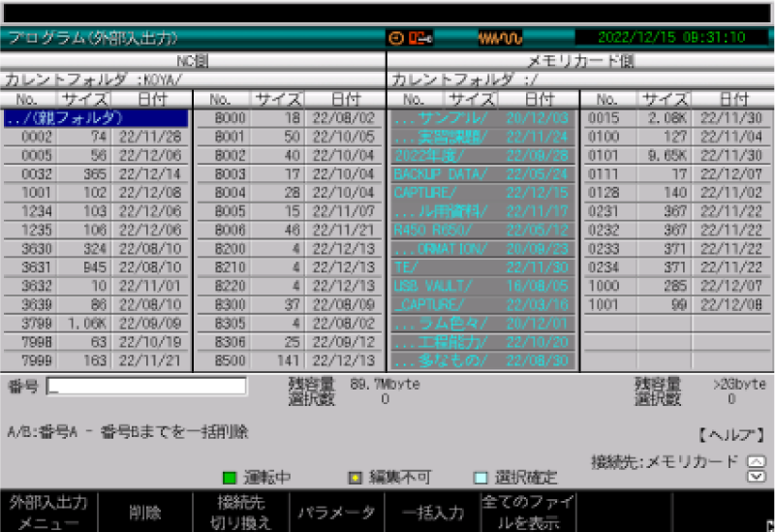Select NC program 3639 row

96,305
